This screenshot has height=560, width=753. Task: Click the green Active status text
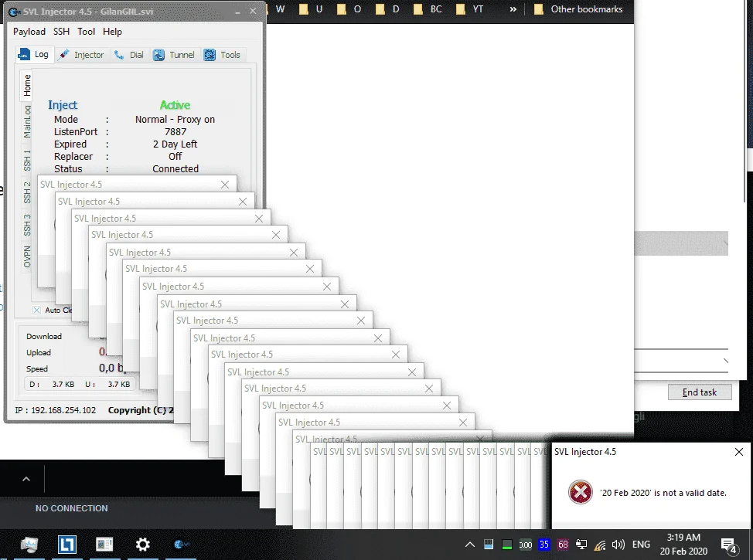[175, 105]
